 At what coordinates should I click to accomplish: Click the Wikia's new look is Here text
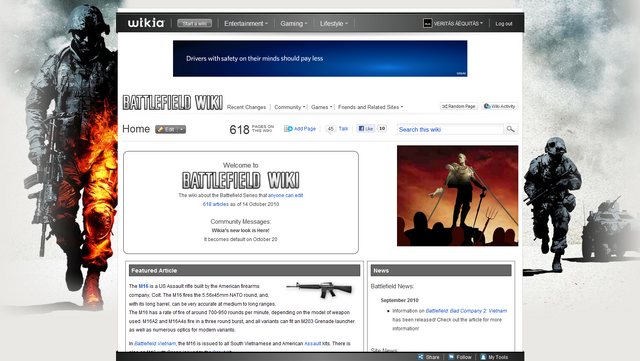tap(240, 230)
